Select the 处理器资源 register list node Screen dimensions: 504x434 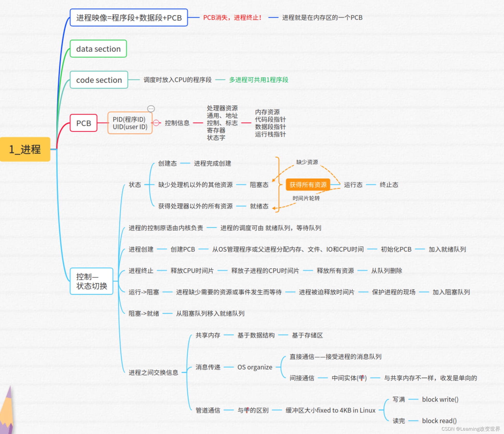[222, 123]
